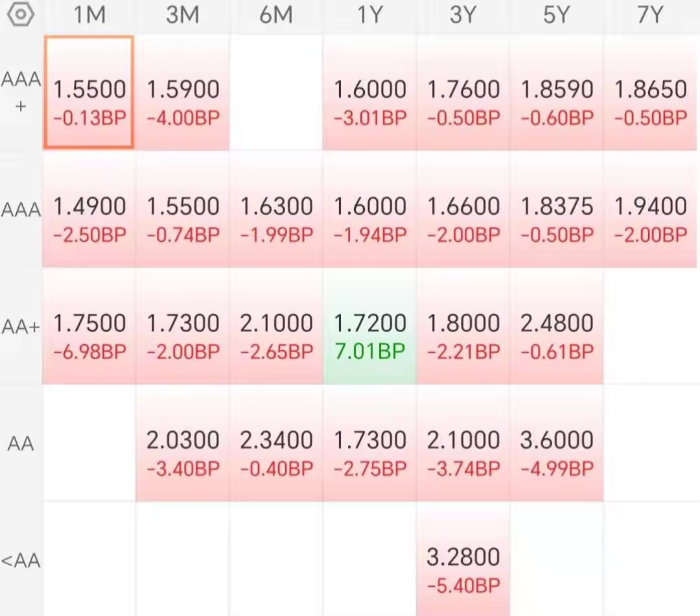Select the 1M tenor column header
Viewport: 700px width, 616px height.
[x=89, y=15]
